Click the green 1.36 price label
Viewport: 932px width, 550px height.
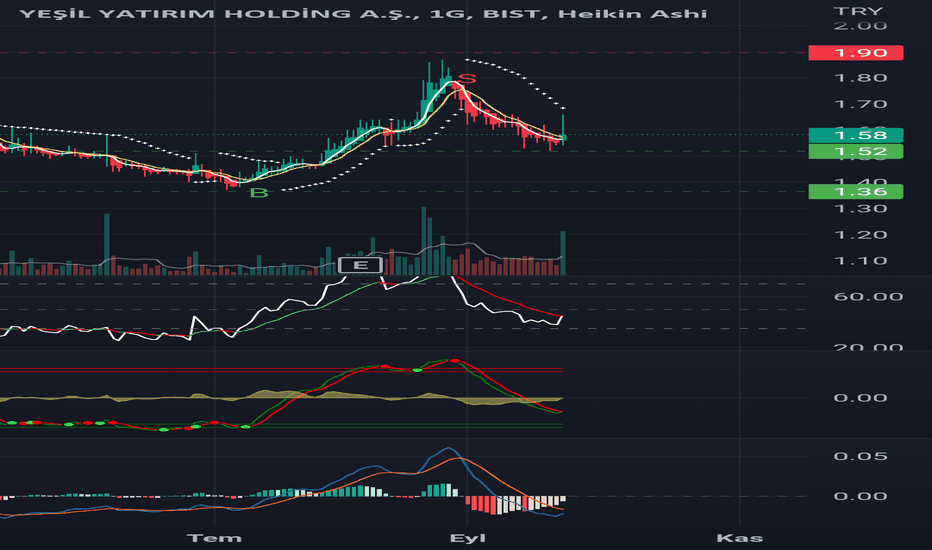(856, 191)
